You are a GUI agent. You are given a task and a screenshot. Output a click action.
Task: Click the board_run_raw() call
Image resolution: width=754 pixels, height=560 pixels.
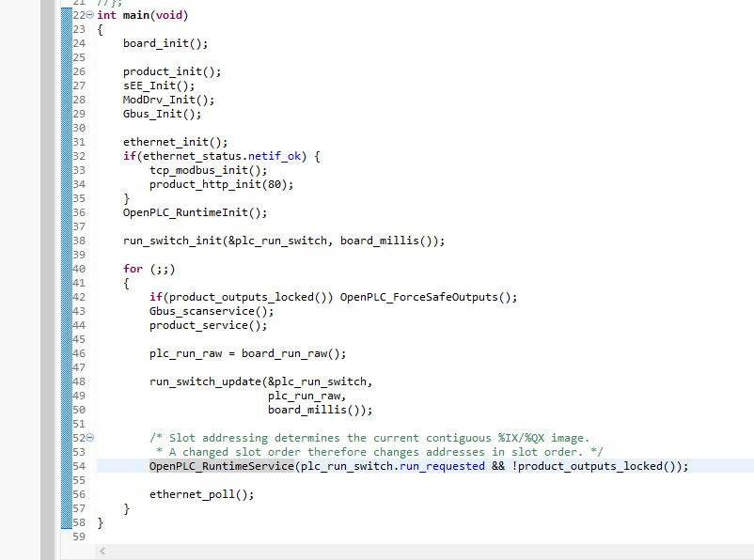click(x=293, y=353)
